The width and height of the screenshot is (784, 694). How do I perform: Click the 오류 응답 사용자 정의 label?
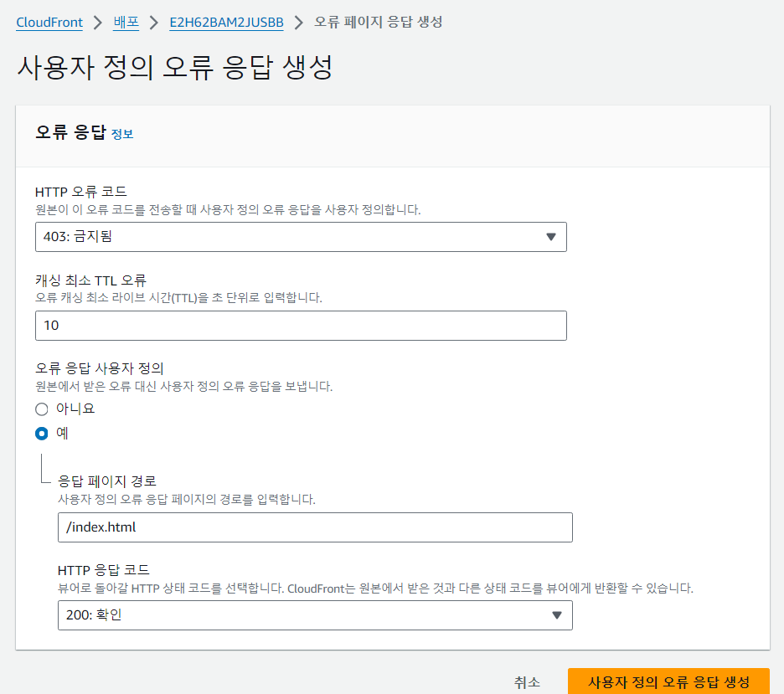(100, 368)
